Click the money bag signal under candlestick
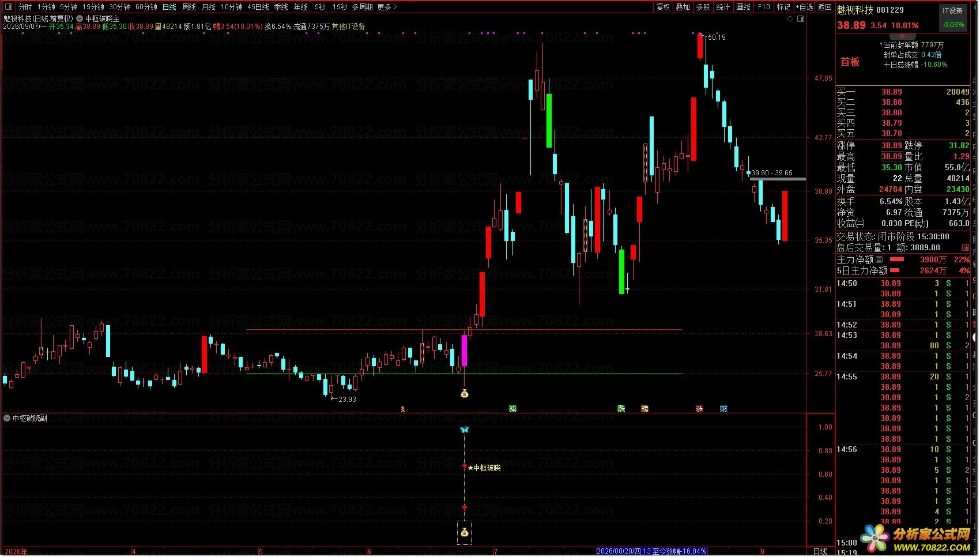 [x=465, y=394]
